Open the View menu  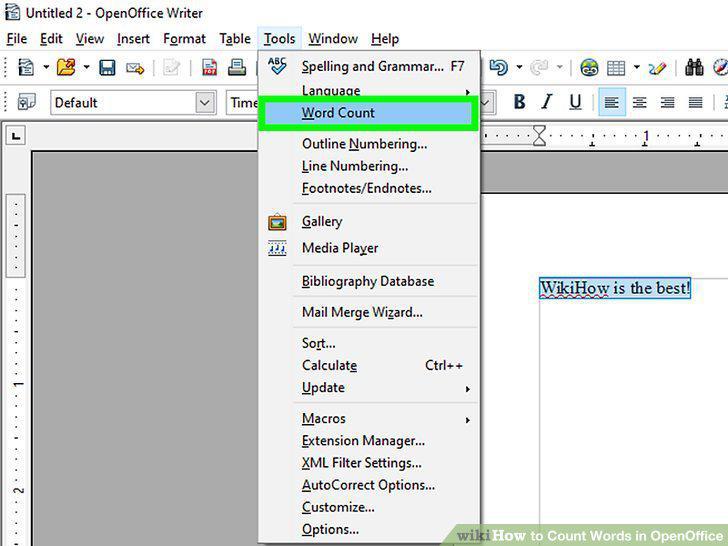coord(90,39)
